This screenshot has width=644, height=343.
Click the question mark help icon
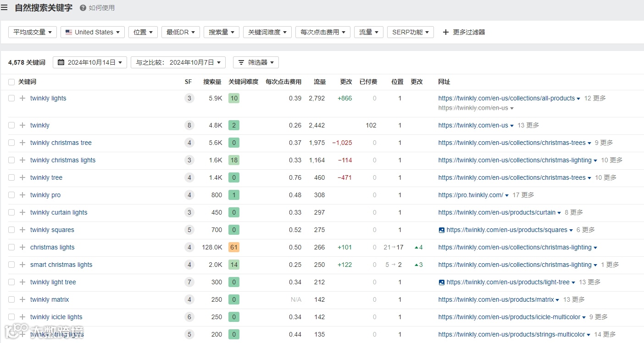click(83, 8)
